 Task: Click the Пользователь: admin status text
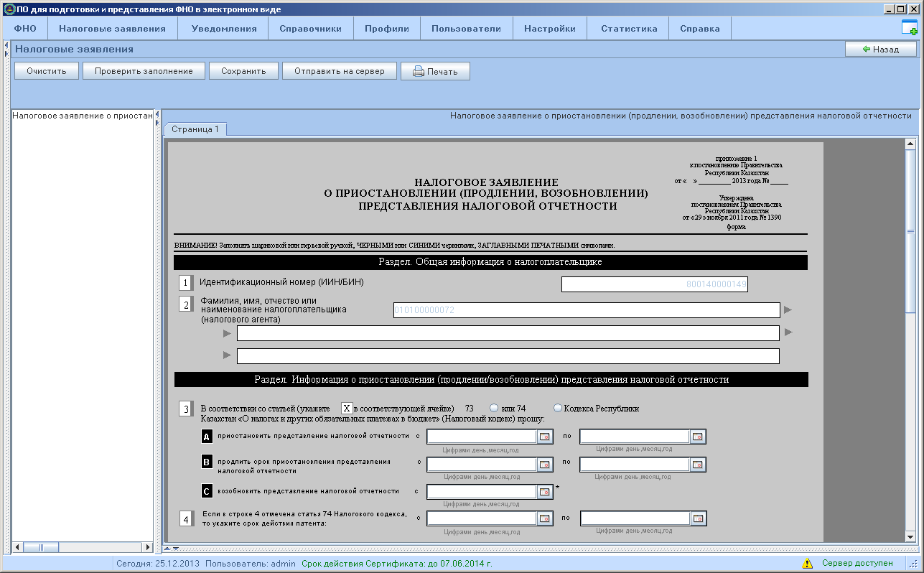pyautogui.click(x=251, y=564)
